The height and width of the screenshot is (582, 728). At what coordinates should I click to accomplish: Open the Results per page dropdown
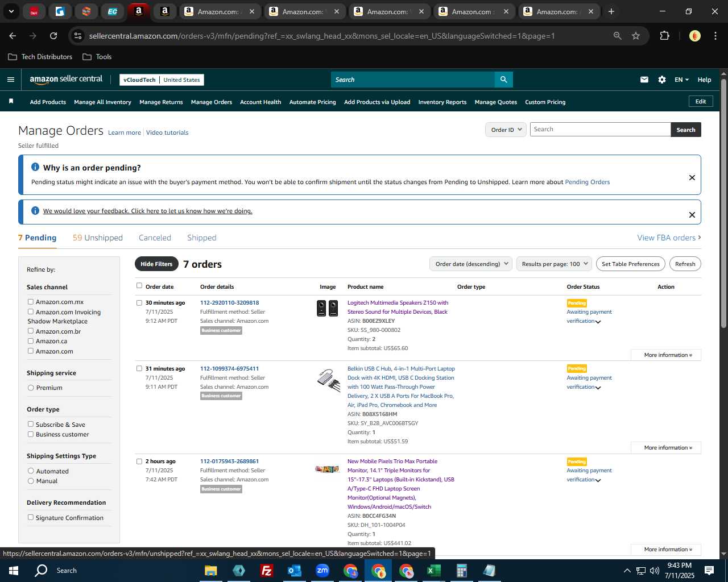point(554,264)
